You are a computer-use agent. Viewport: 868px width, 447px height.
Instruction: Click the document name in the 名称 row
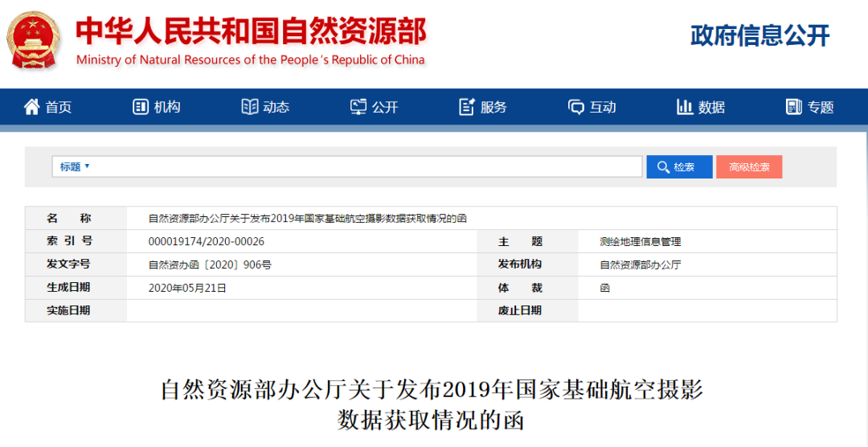(x=307, y=219)
